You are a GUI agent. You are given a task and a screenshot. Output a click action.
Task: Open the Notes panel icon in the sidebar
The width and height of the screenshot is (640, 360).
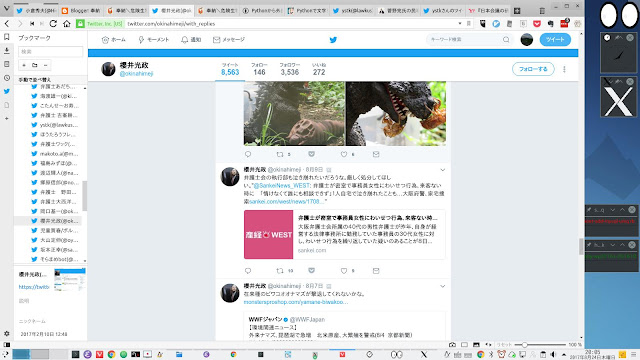click(x=7, y=64)
